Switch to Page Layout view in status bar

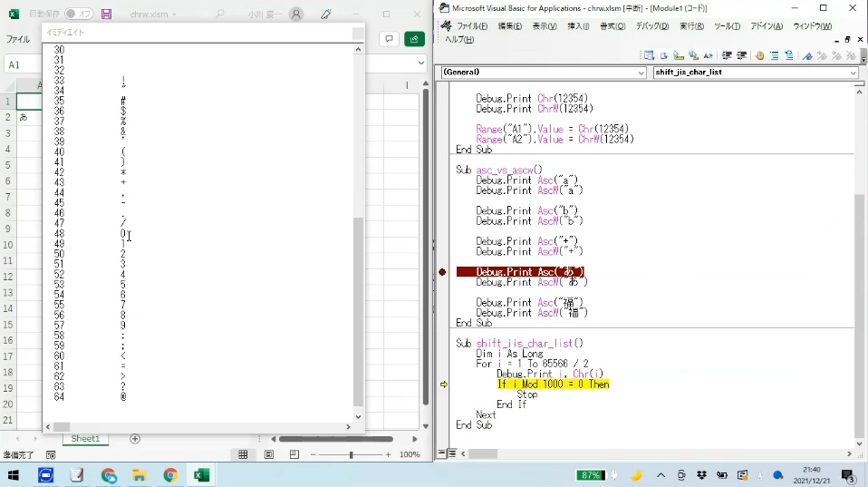[x=267, y=454]
